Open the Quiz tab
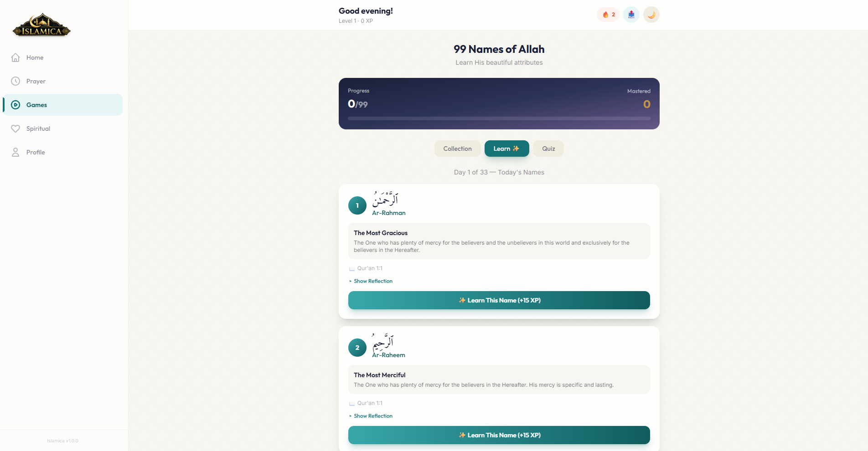 tap(548, 149)
